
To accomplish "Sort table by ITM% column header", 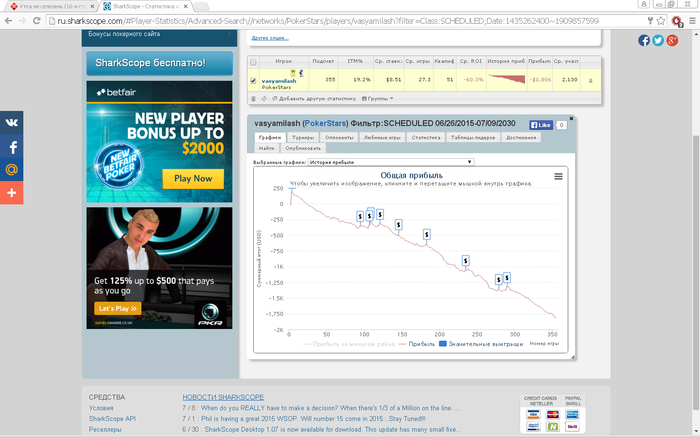I will pos(355,61).
